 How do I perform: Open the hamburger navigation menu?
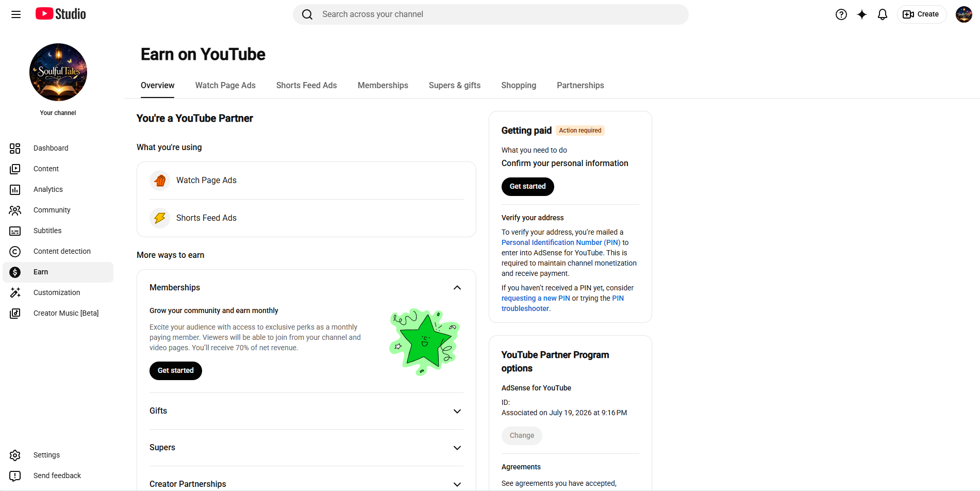(16, 14)
